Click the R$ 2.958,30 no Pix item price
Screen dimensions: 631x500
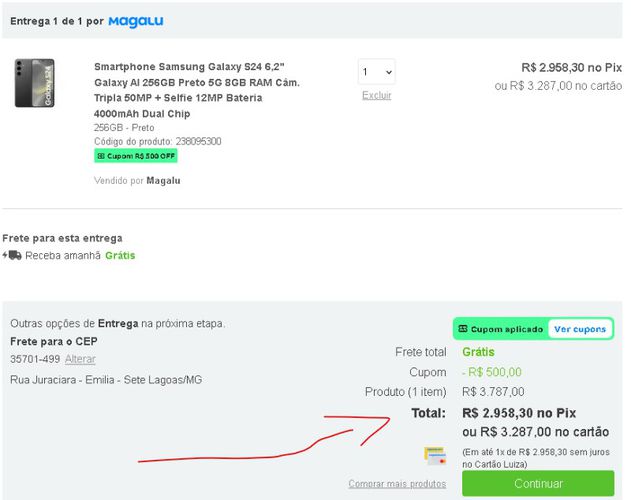571,68
